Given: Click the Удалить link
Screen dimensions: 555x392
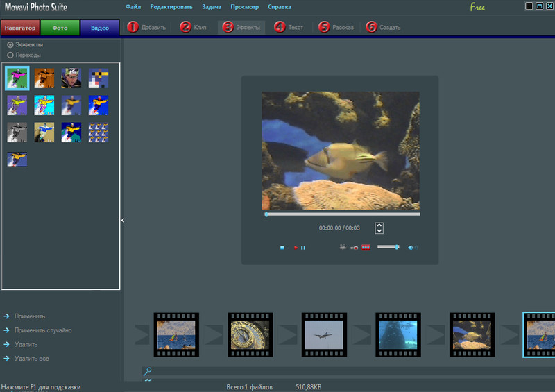Looking at the screenshot, I should pos(26,344).
